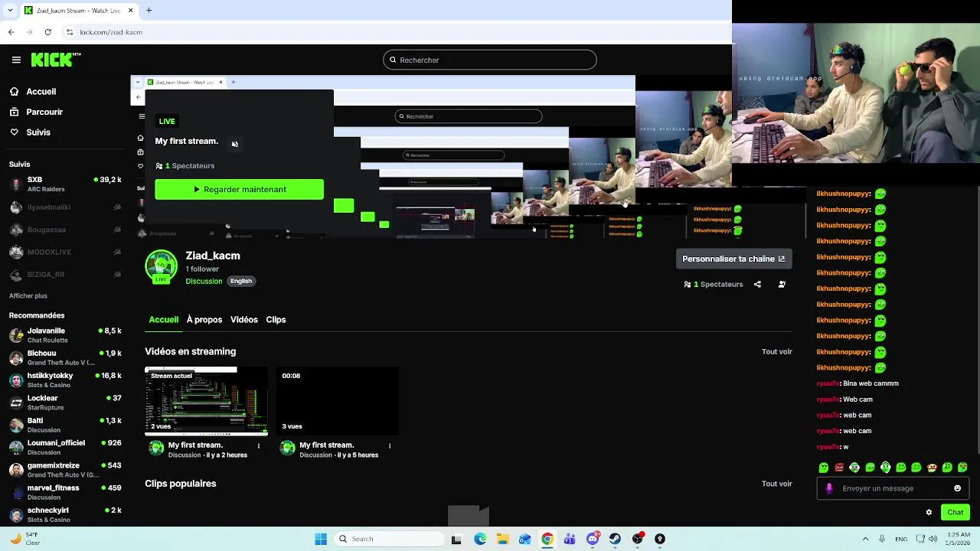Viewport: 980px width, 551px height.
Task: Click the green Chat send button
Action: (x=955, y=512)
